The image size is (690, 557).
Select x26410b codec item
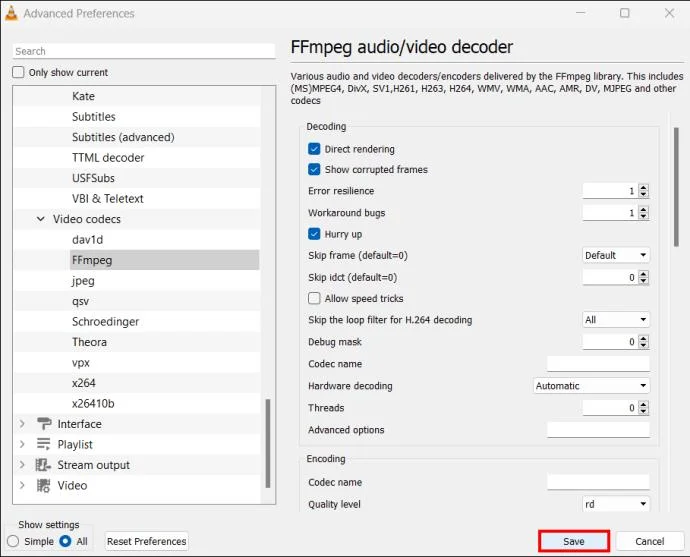93,403
